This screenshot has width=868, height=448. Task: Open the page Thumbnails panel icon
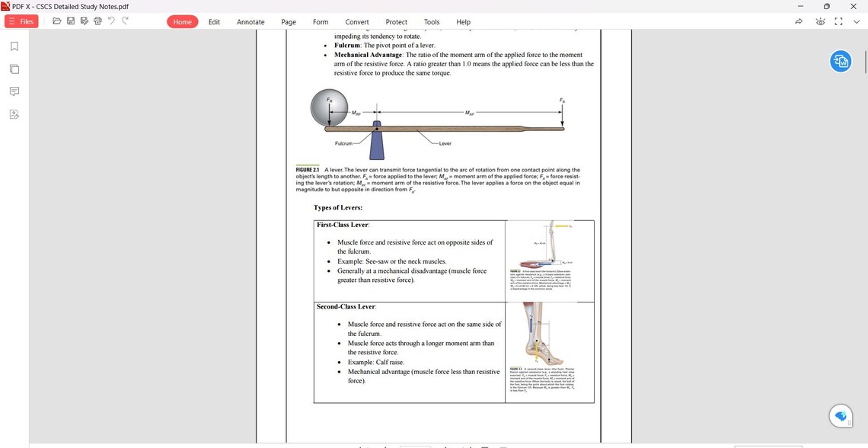[14, 68]
